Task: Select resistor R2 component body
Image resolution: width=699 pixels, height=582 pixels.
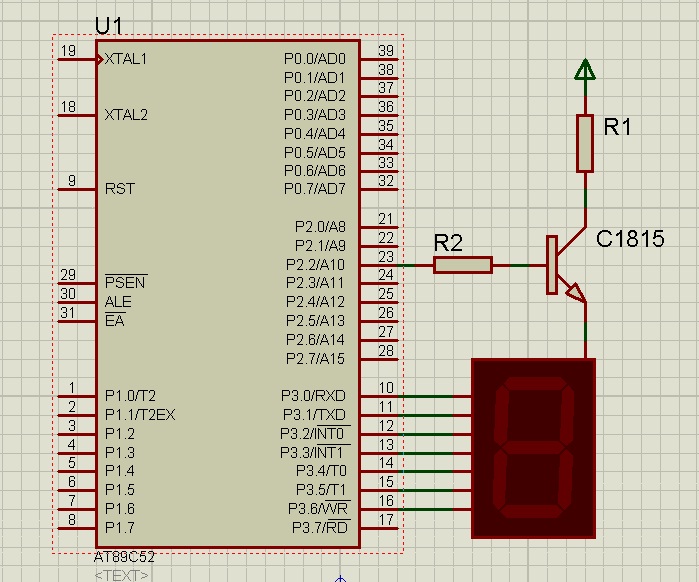Action: [463, 265]
